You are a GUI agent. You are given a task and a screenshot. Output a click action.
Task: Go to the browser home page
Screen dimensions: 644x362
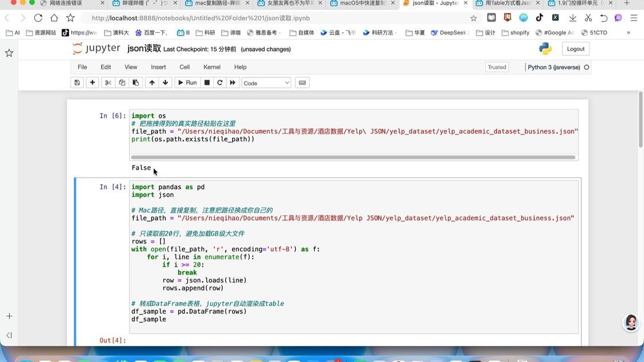click(x=54, y=18)
